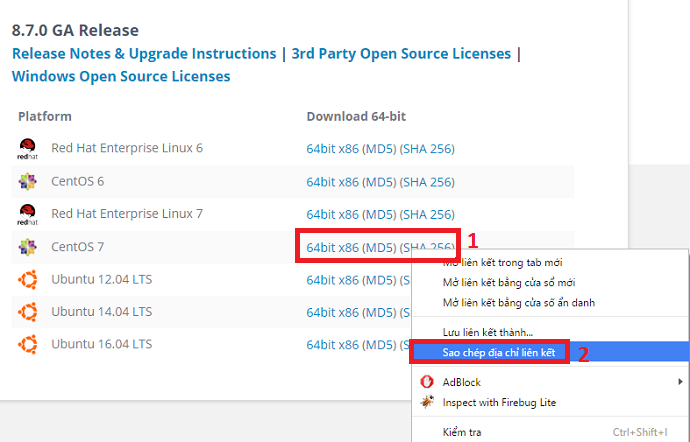Image resolution: width=690 pixels, height=442 pixels.
Task: Select 'Kiểm tra' inspect entry
Action: pyautogui.click(x=550, y=432)
